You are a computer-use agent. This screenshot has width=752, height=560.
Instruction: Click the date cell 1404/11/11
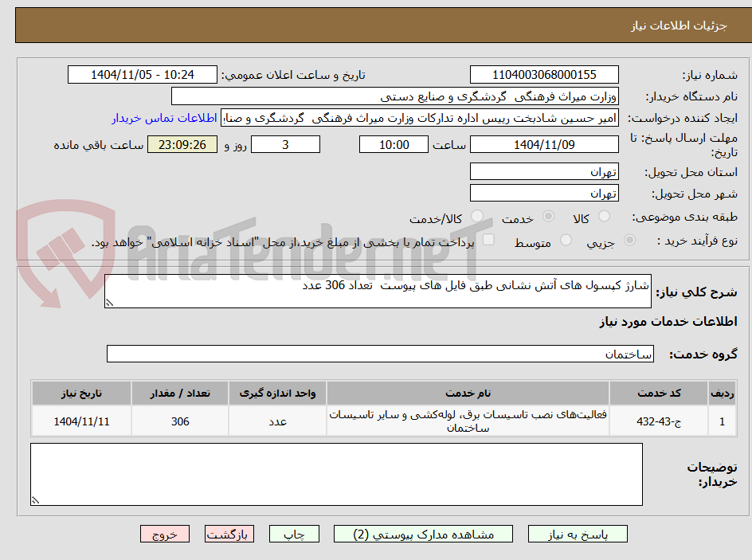click(x=81, y=421)
